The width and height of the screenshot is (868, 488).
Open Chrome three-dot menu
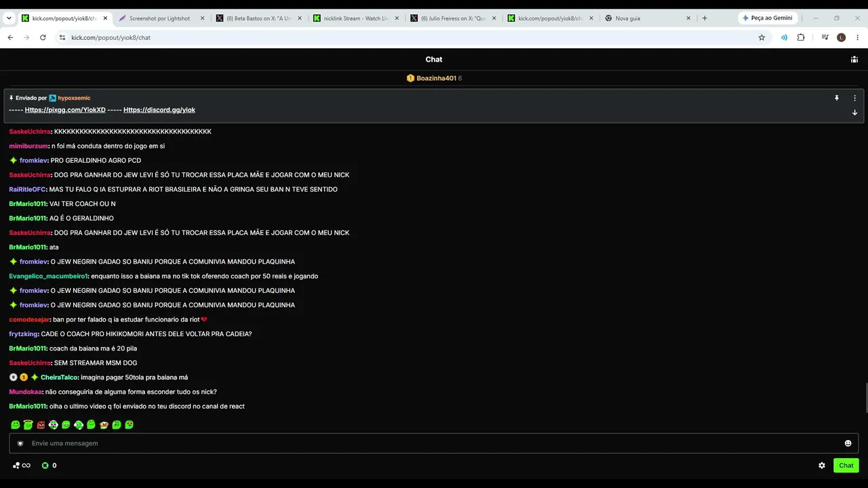858,37
